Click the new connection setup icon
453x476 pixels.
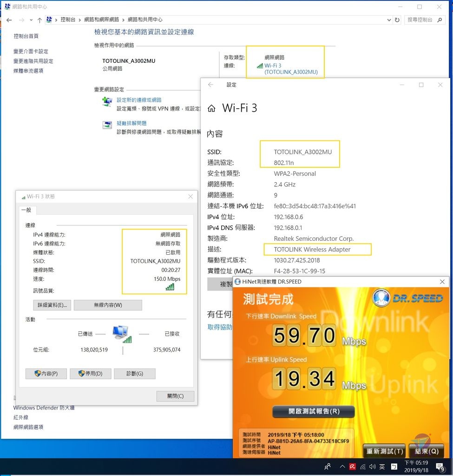coord(107,102)
